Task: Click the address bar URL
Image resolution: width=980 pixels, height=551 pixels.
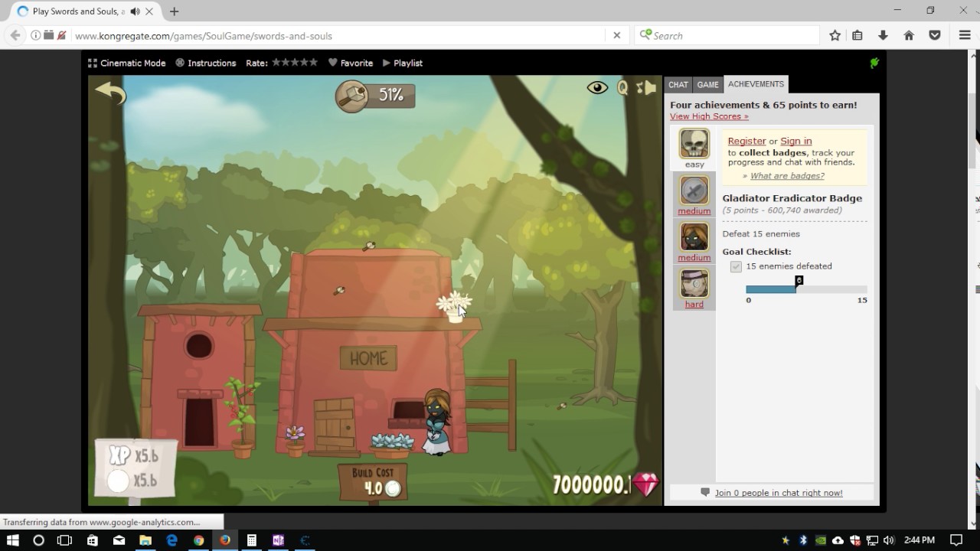Action: click(x=203, y=36)
